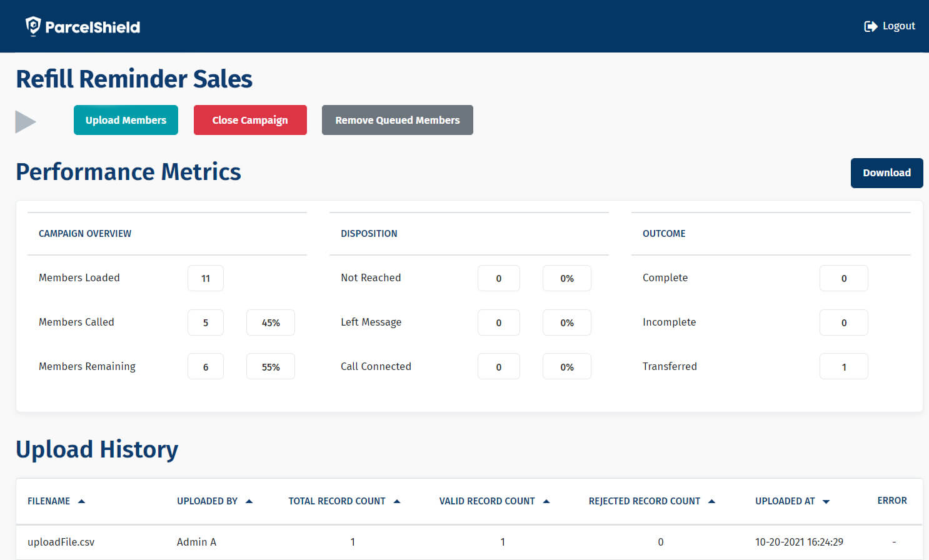This screenshot has width=929, height=560.
Task: Download the performance metrics
Action: point(886,173)
